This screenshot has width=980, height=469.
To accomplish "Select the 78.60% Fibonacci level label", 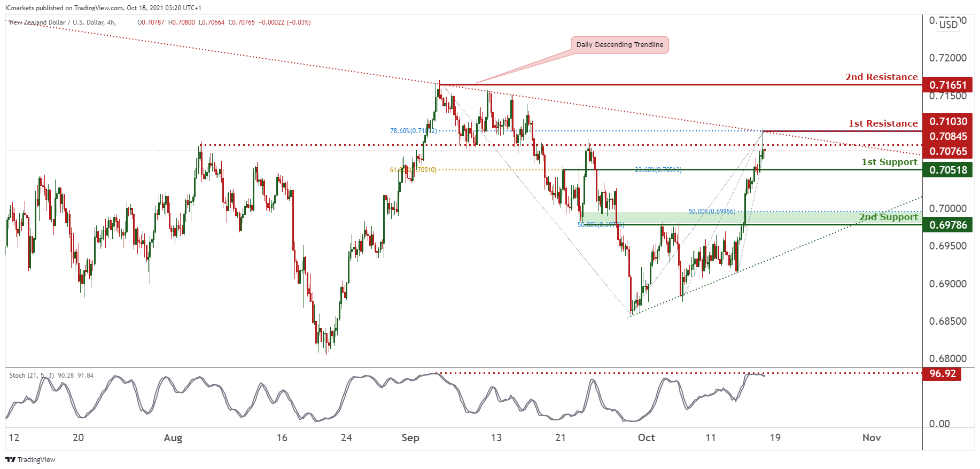I will 413,131.
